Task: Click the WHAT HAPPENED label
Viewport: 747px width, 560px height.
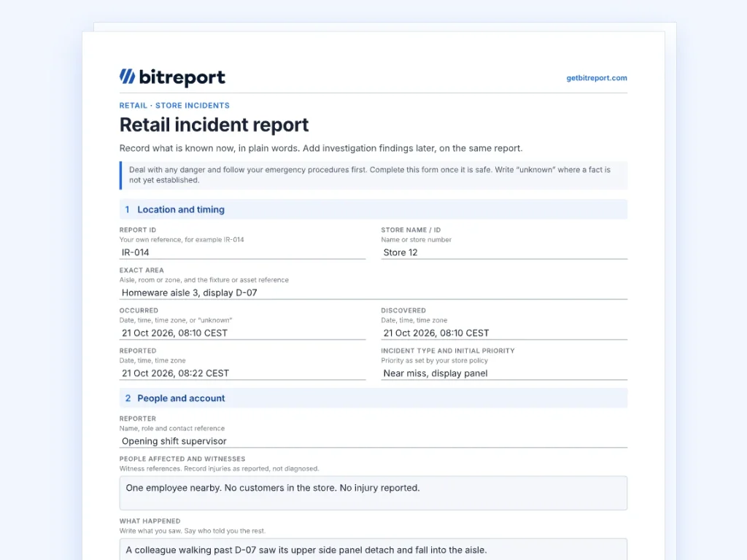Action: [150, 521]
